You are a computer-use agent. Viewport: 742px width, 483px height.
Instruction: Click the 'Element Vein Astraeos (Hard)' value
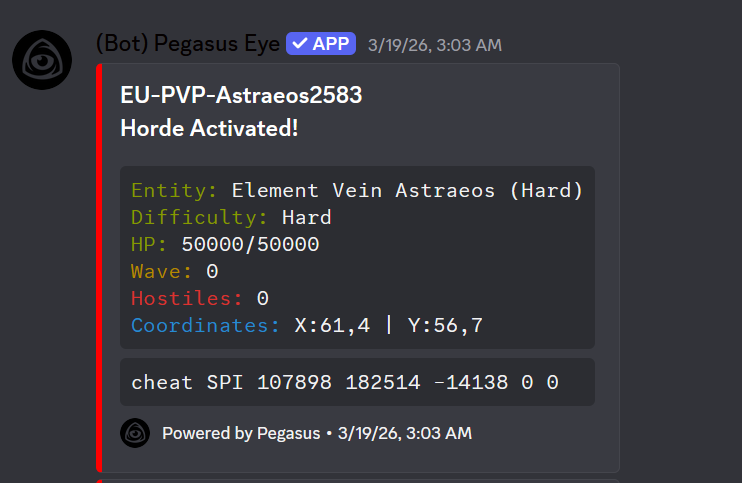407,190
